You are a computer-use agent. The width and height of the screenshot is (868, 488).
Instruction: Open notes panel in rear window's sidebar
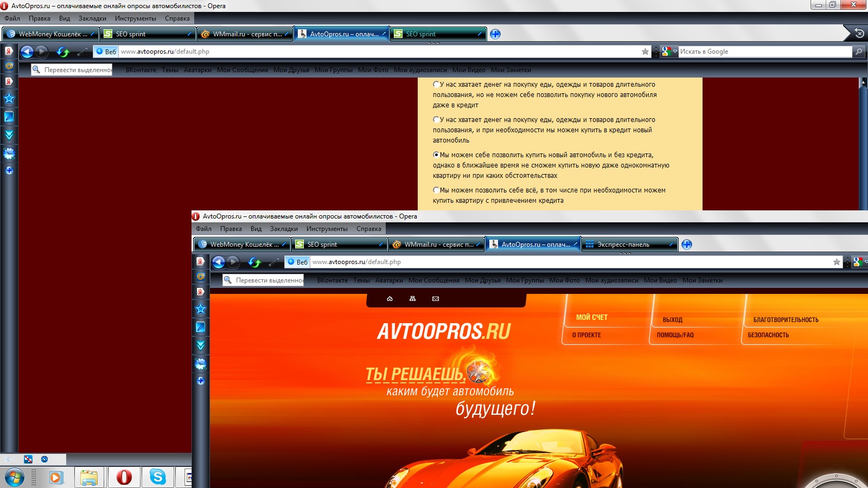(9, 117)
